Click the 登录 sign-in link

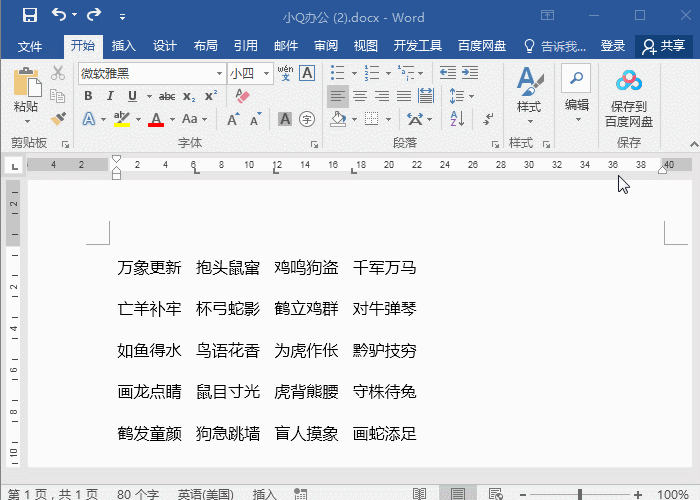[x=613, y=46]
